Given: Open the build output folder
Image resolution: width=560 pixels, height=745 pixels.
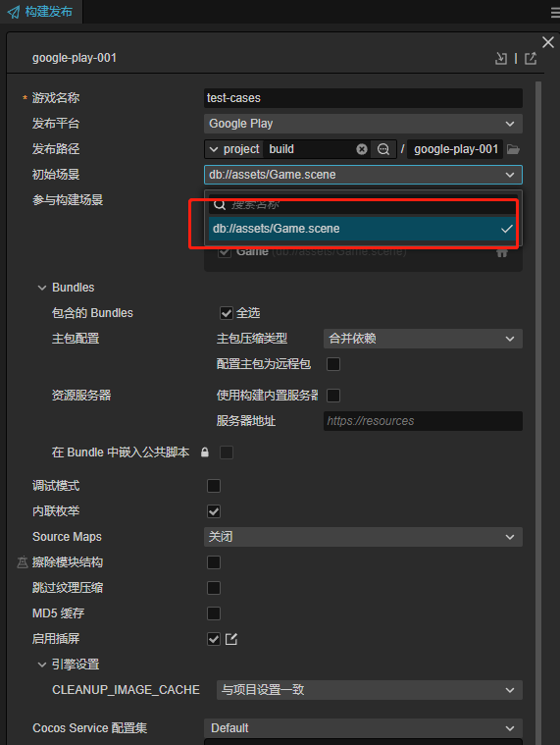Looking at the screenshot, I should tap(513, 149).
